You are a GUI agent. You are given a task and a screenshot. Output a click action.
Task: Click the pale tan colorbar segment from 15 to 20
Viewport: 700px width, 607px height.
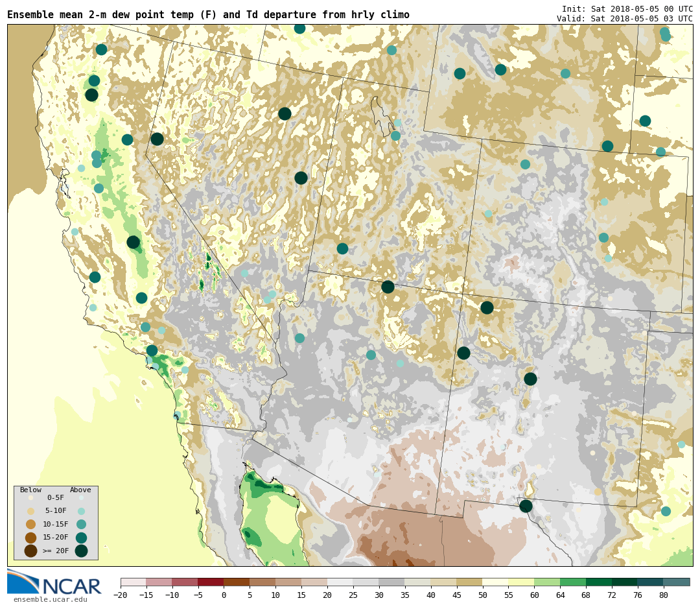pyautogui.click(x=315, y=582)
